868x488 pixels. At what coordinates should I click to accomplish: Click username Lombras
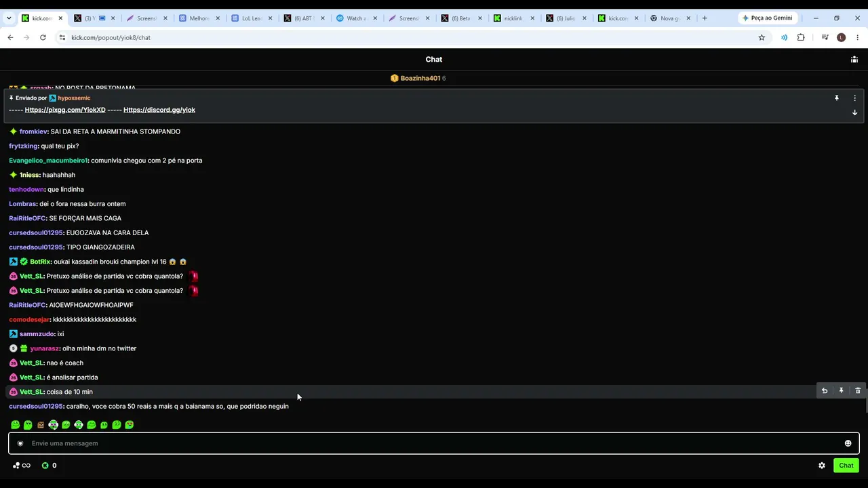(x=22, y=204)
